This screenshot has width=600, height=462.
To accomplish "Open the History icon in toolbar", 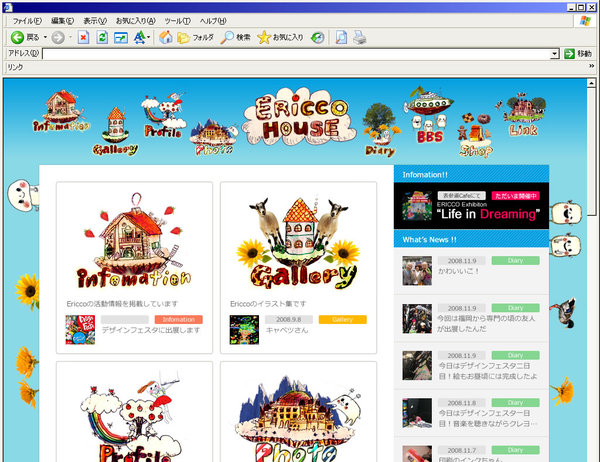I will 318,37.
